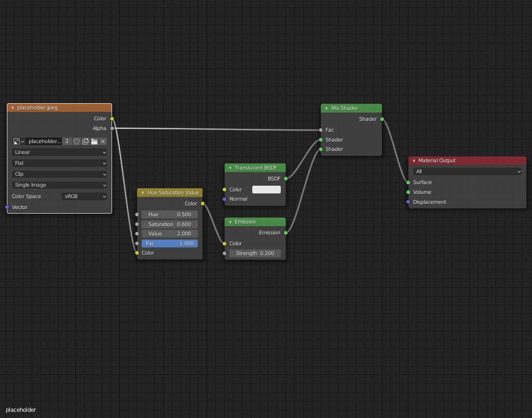532x418 pixels.
Task: Open the sRGB Color Space dropdown
Action: [x=85, y=196]
